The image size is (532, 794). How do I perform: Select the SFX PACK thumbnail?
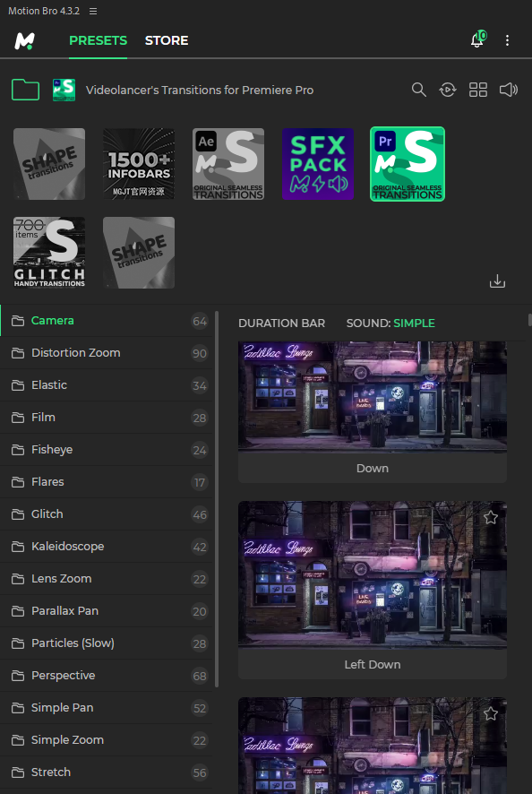(x=318, y=164)
